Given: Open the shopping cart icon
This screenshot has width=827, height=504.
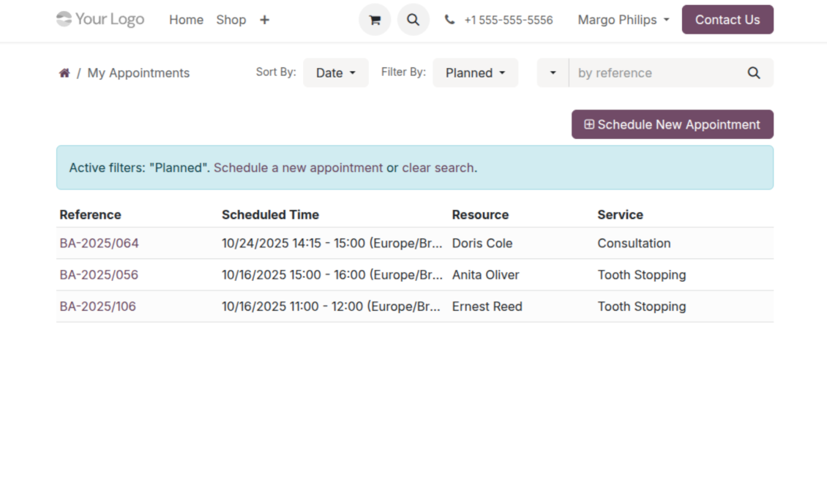Looking at the screenshot, I should click(x=375, y=20).
